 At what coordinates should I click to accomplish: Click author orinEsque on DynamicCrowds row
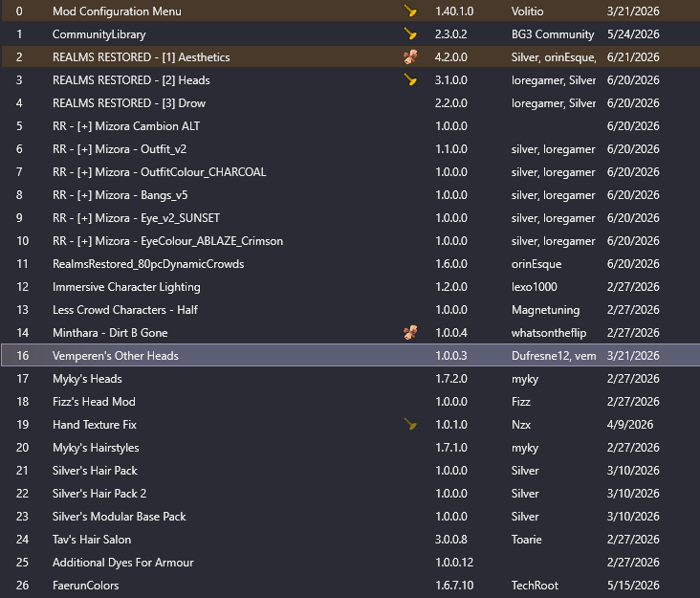[536, 264]
